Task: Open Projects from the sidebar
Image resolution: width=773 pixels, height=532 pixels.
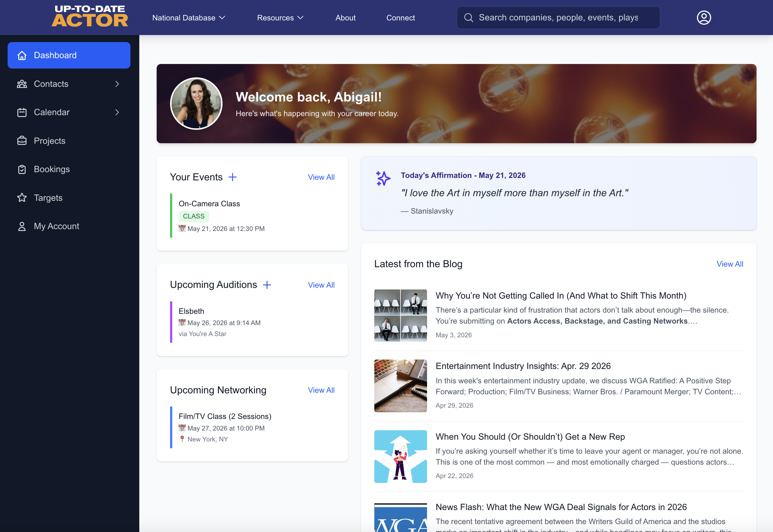Action: [x=69, y=141]
